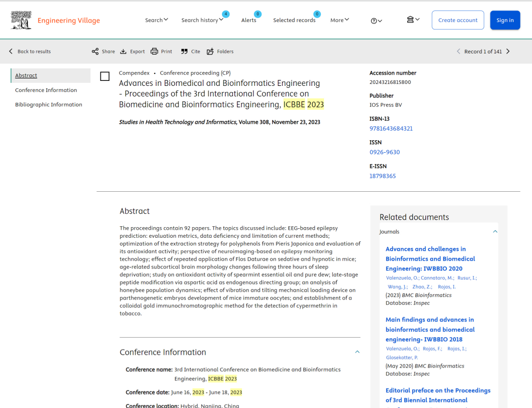Screen dimensions: 532x408
Task: Click the Sign in button
Action: (x=505, y=20)
